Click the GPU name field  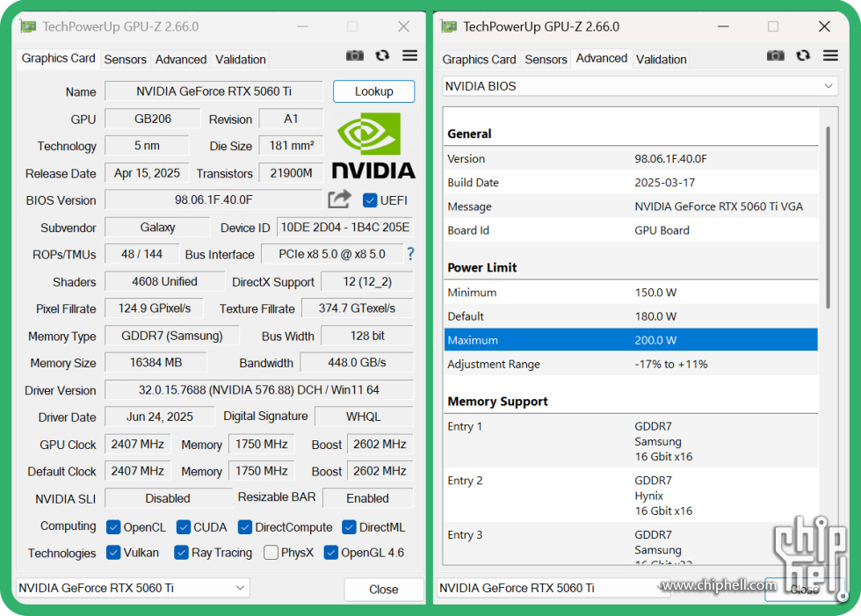pyautogui.click(x=213, y=91)
